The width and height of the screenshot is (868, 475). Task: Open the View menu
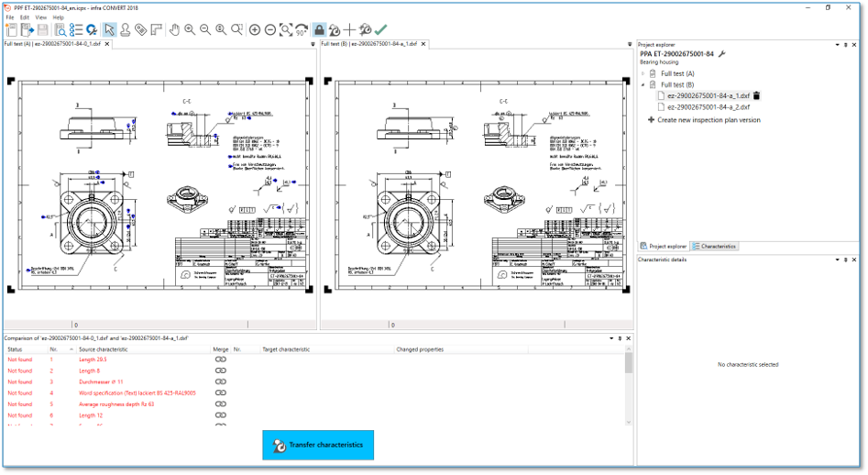pyautogui.click(x=41, y=17)
